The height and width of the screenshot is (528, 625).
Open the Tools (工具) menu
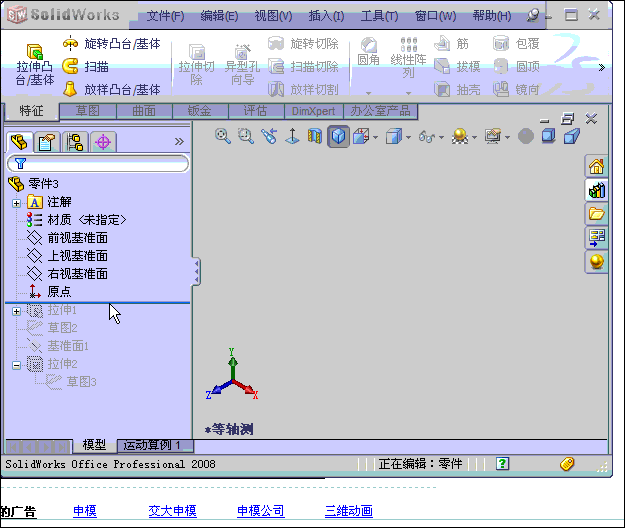379,16
